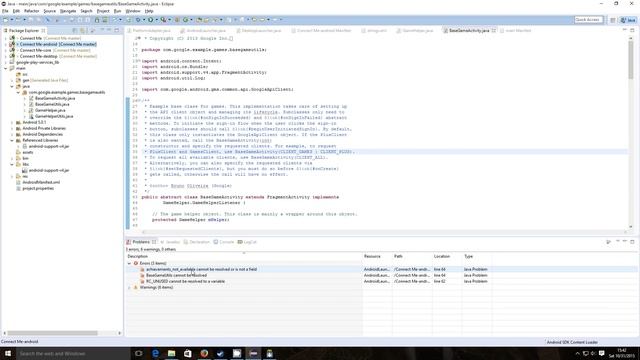Click the Package Explorer horizontal scrollbar

click(x=52, y=333)
